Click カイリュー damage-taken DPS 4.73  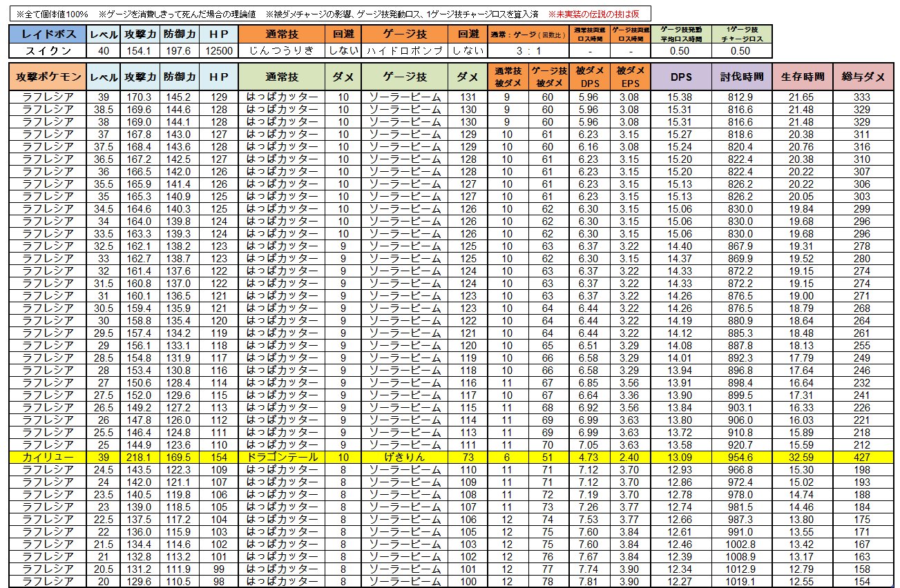589,457
